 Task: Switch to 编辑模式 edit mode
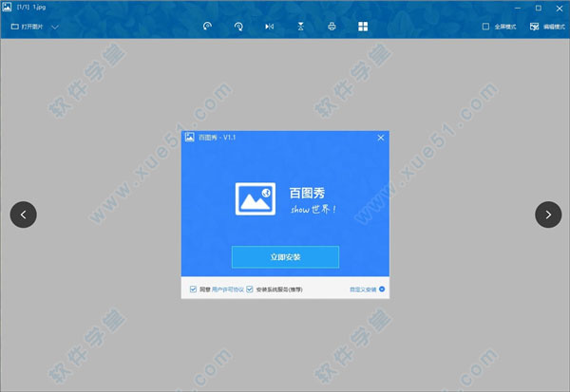pyautogui.click(x=547, y=27)
